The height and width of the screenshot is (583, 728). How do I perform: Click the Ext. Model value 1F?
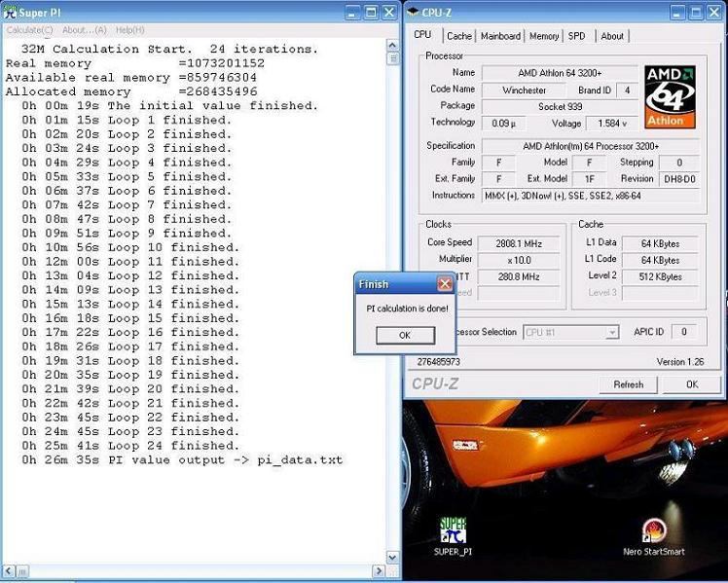589,179
